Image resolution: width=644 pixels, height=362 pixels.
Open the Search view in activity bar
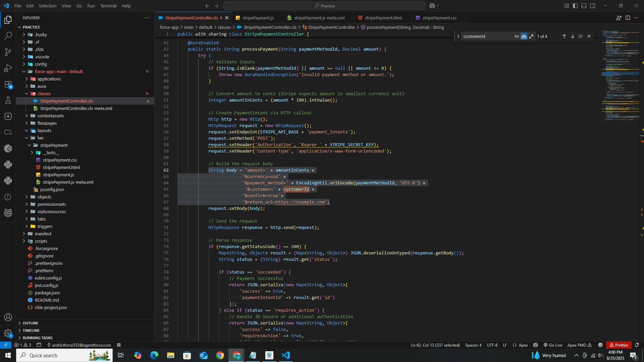pyautogui.click(x=8, y=36)
